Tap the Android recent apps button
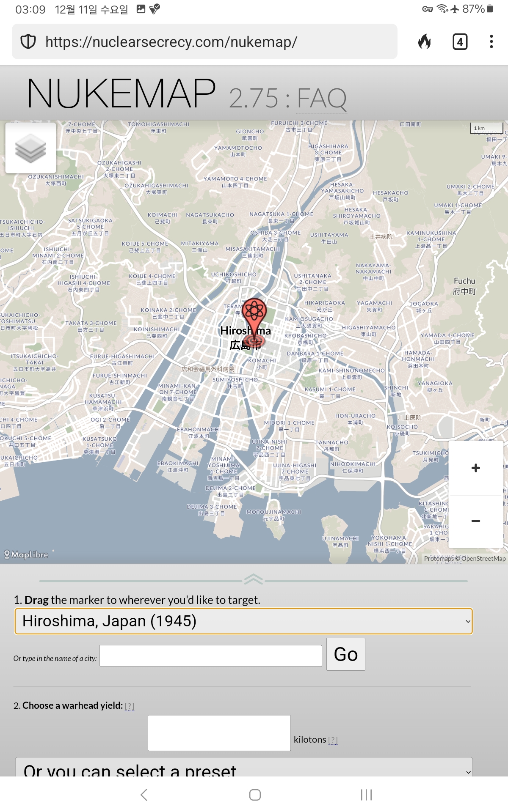This screenshot has width=508, height=812. point(366,795)
